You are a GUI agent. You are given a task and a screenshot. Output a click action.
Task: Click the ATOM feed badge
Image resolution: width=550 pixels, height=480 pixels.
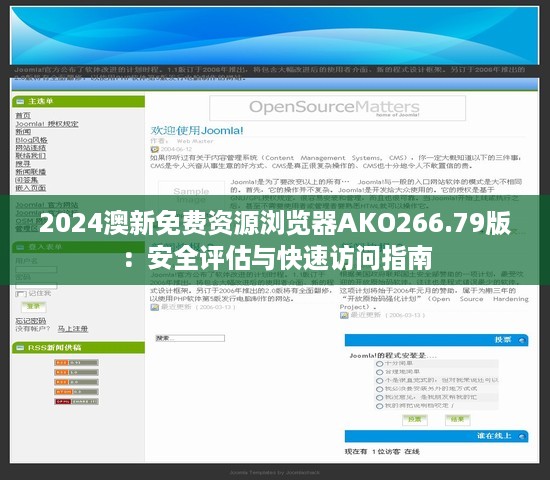point(76,392)
